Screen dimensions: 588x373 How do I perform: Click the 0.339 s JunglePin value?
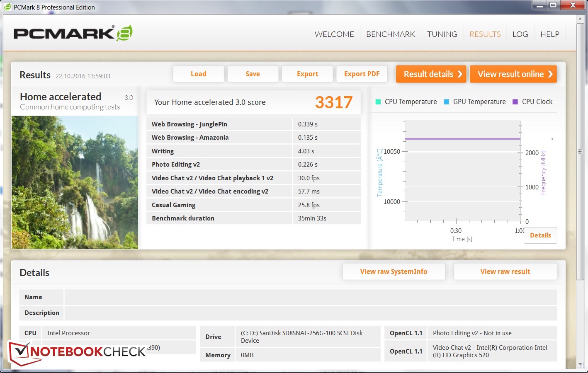pos(308,124)
